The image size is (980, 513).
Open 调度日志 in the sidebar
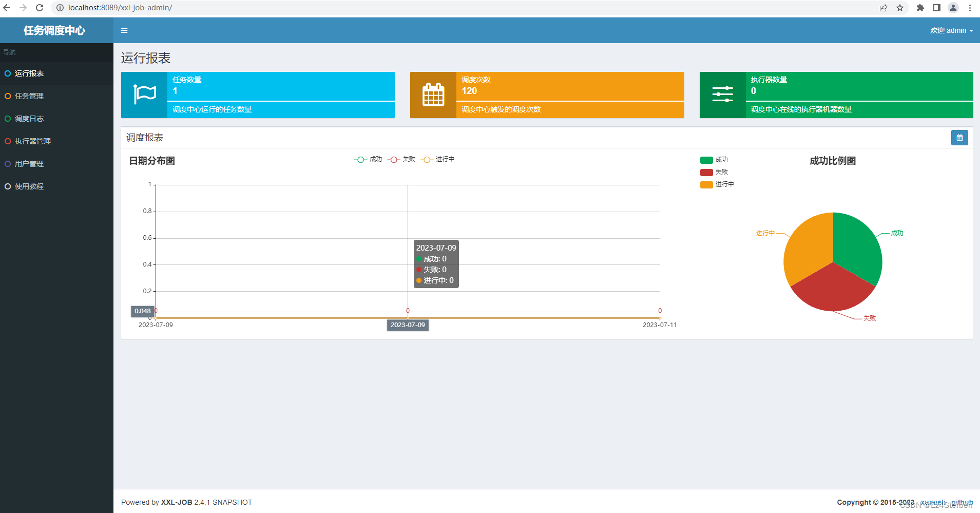point(56,119)
